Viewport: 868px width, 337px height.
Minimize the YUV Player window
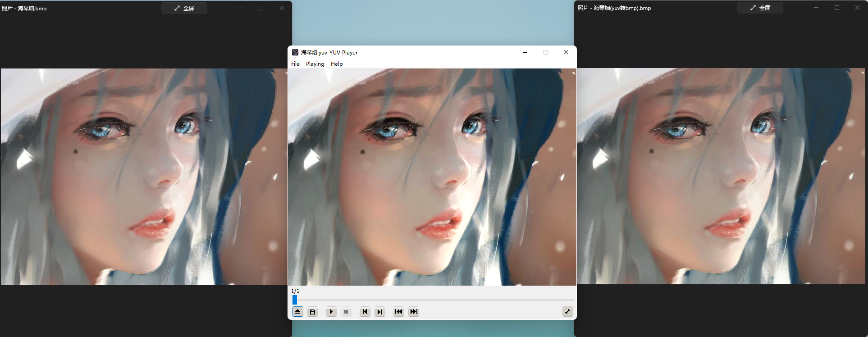click(525, 52)
